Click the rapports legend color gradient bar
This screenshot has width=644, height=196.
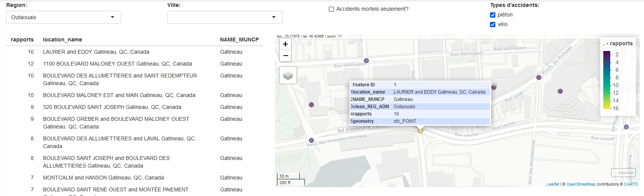pyautogui.click(x=607, y=79)
